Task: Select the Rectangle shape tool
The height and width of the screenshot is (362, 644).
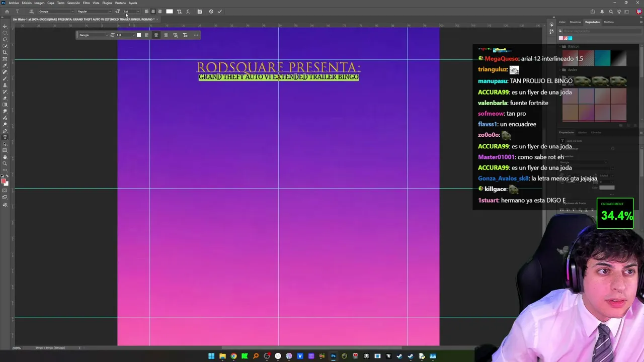Action: click(5, 150)
